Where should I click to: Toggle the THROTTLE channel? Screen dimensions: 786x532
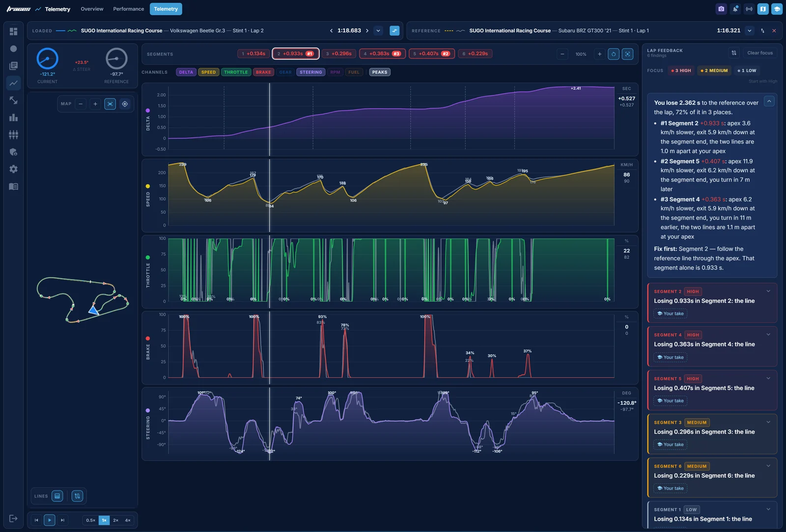coord(236,72)
